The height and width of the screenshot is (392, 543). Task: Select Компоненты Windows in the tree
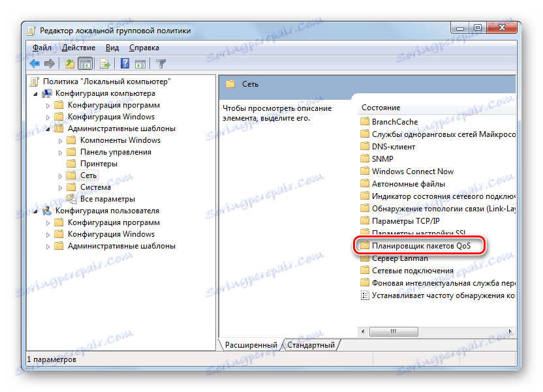coord(121,140)
